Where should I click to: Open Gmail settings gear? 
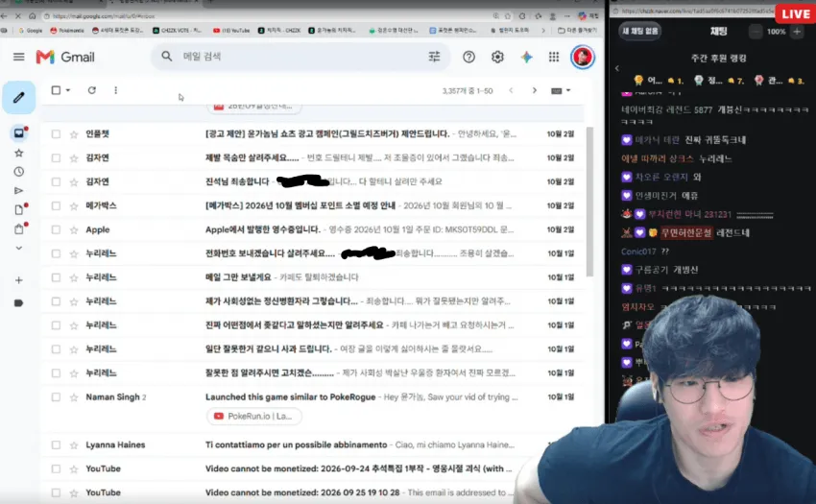click(x=497, y=57)
